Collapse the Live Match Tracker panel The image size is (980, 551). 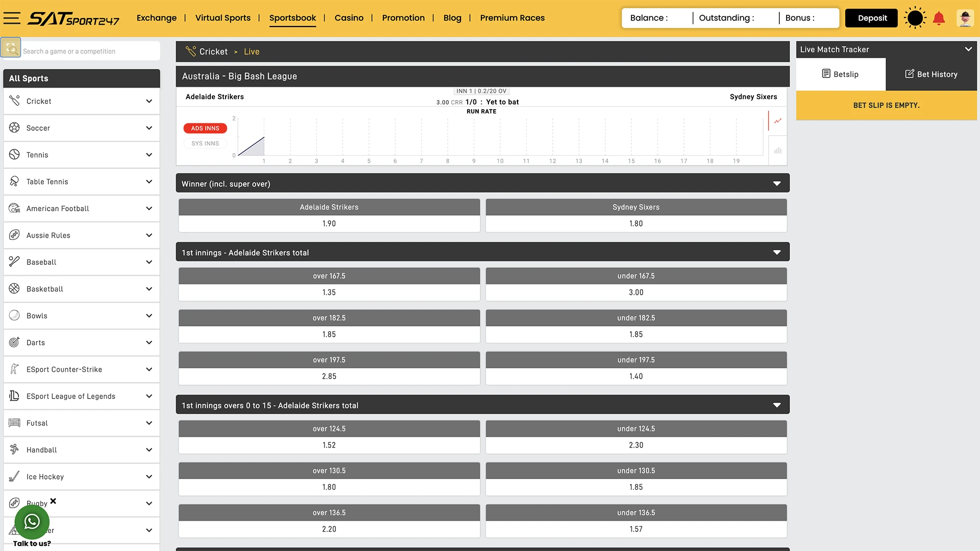click(x=968, y=49)
